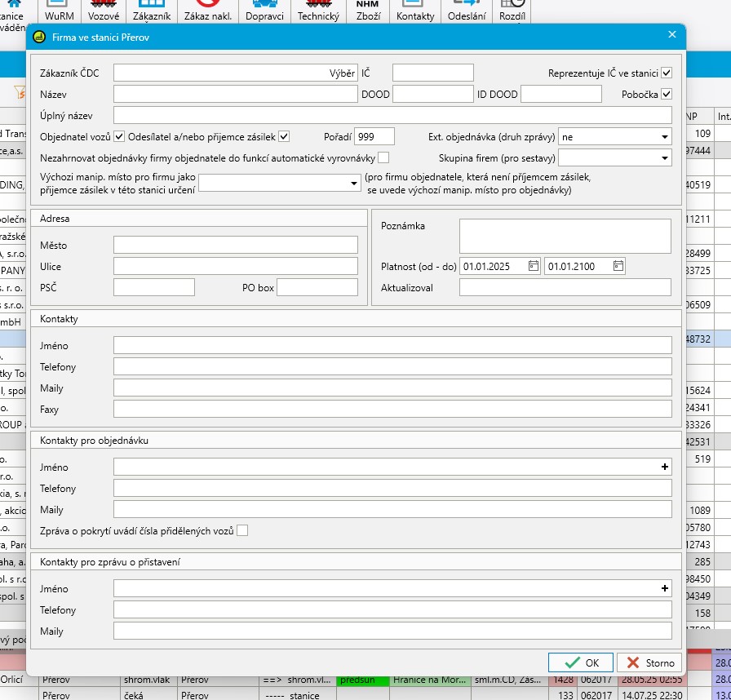731x700 pixels.
Task: Select the Technický toolbar item
Action: click(318, 11)
